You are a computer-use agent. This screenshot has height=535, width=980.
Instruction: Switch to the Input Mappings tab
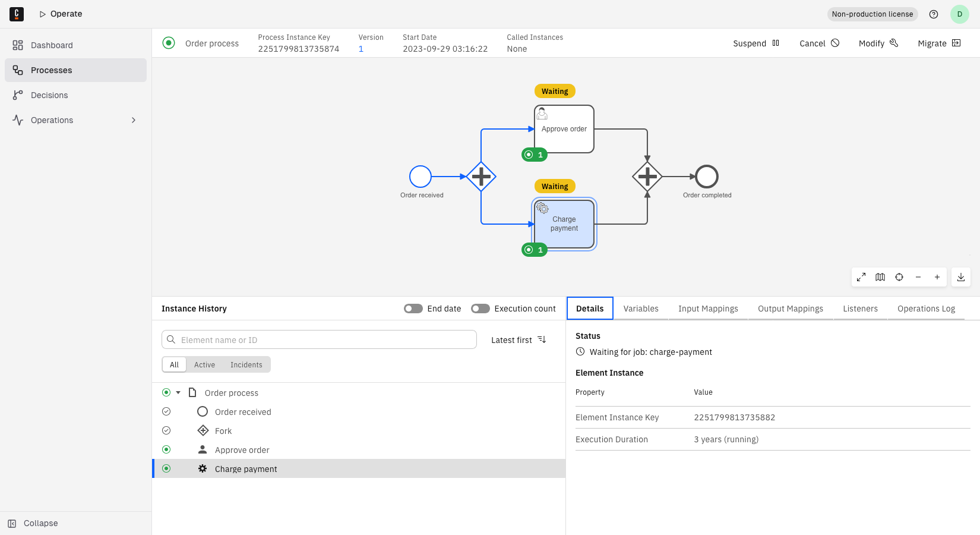[x=708, y=309]
